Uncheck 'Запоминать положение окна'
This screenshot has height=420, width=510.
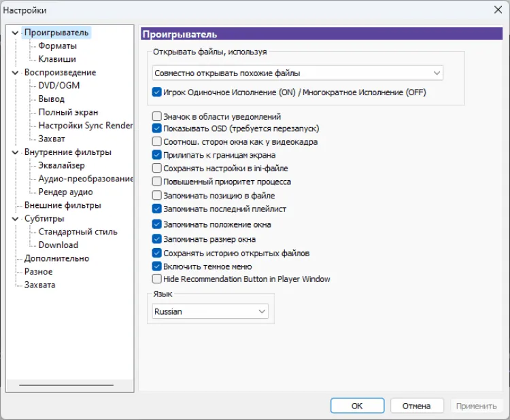tap(157, 224)
